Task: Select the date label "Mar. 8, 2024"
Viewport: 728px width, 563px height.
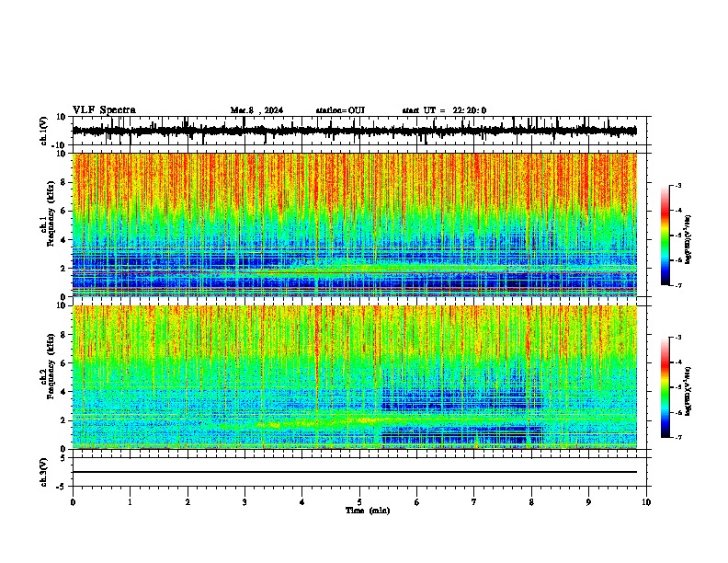Action: [256, 110]
